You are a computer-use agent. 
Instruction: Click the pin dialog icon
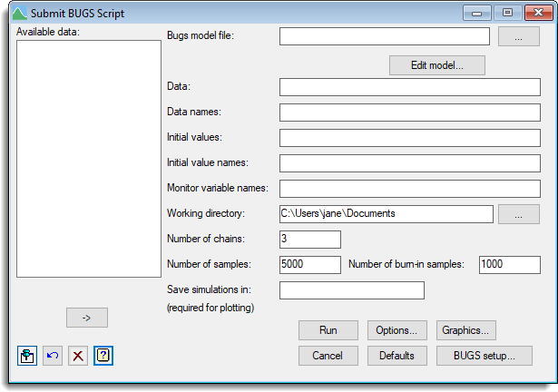point(27,356)
